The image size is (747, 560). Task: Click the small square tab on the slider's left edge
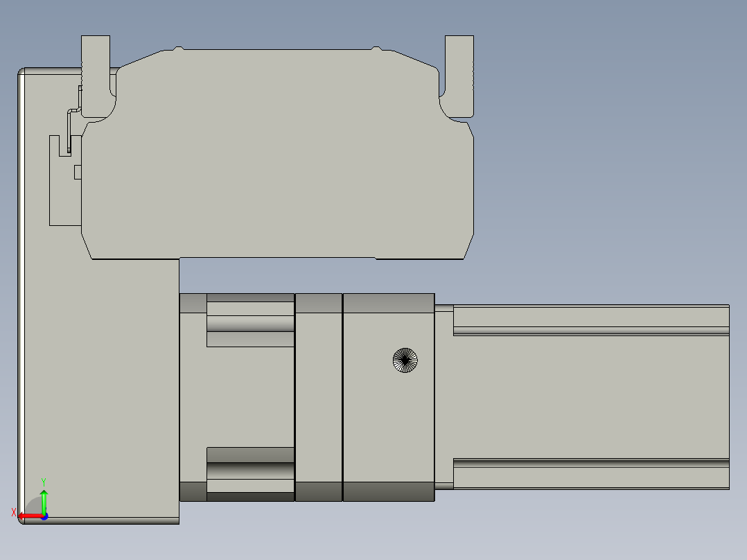(78, 172)
